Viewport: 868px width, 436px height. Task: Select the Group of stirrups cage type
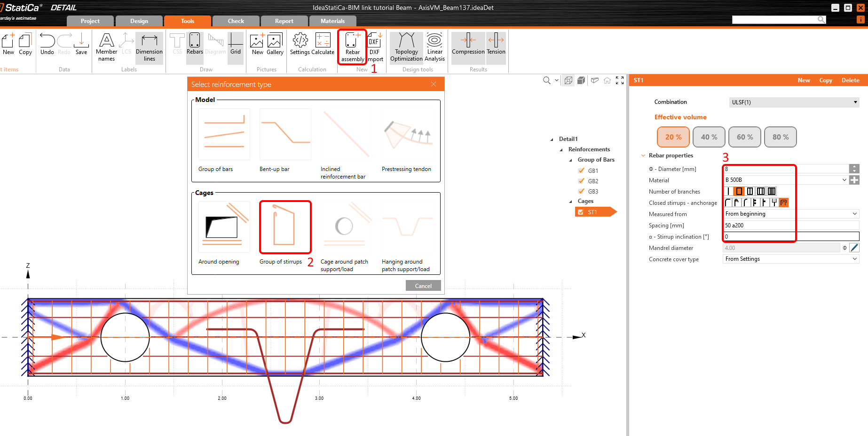(285, 227)
